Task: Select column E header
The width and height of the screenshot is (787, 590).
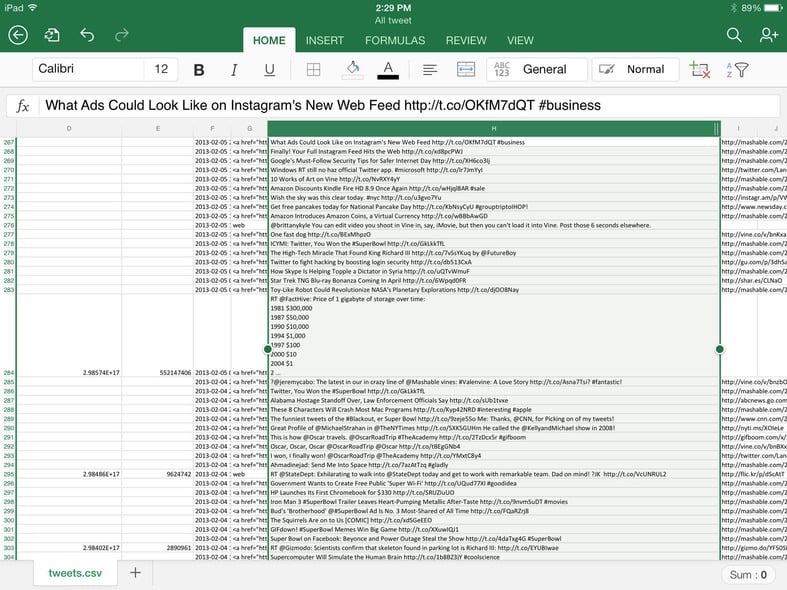Action: [158, 128]
